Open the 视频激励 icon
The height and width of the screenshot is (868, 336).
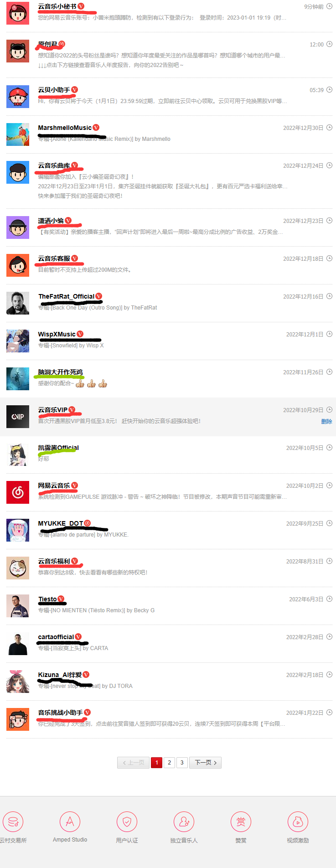[x=298, y=822]
